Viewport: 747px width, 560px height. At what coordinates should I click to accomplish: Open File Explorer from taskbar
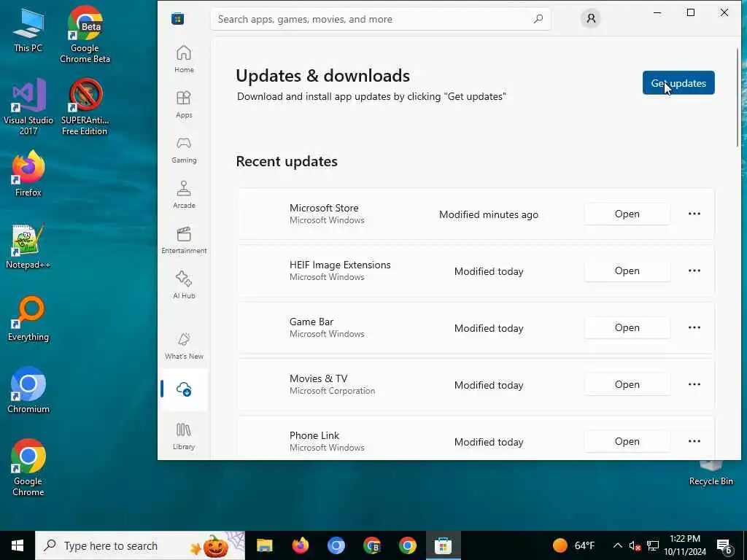click(264, 545)
